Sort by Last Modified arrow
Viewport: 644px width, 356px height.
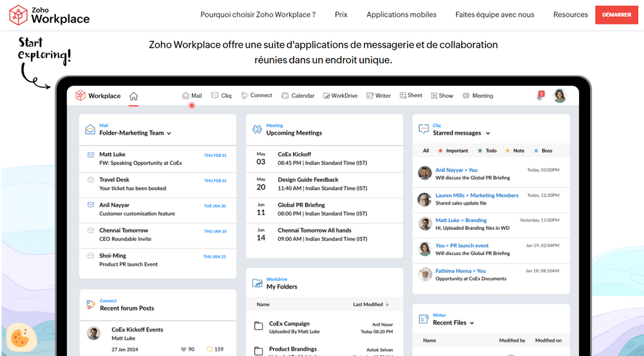click(x=387, y=304)
